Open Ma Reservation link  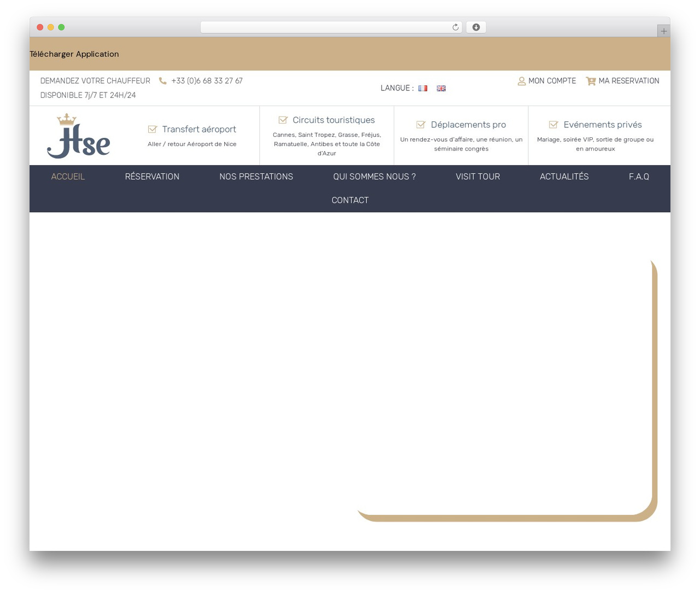[x=629, y=81]
